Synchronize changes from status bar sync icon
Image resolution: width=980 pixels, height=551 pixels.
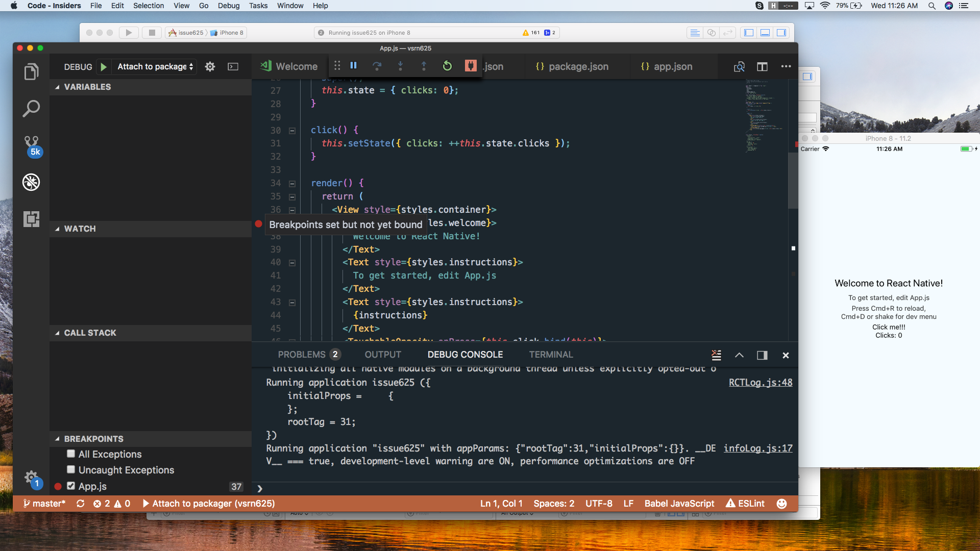click(80, 504)
